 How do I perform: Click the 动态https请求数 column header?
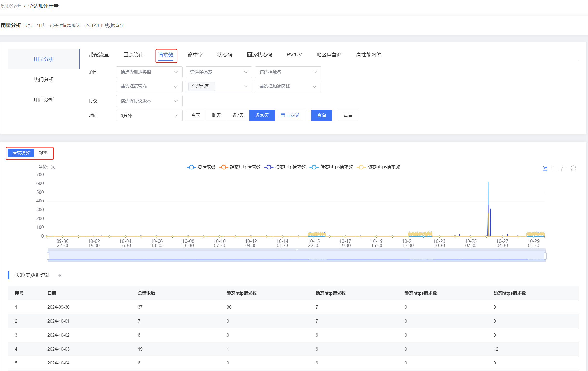510,293
